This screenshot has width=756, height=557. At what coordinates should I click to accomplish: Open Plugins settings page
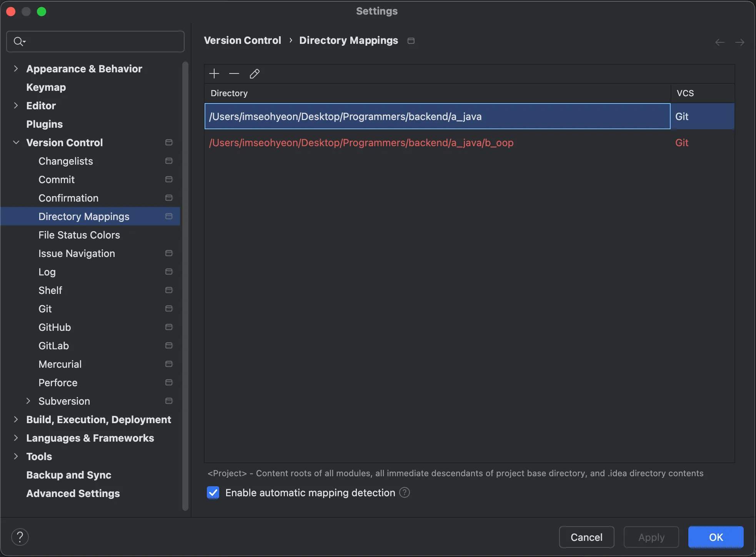45,124
